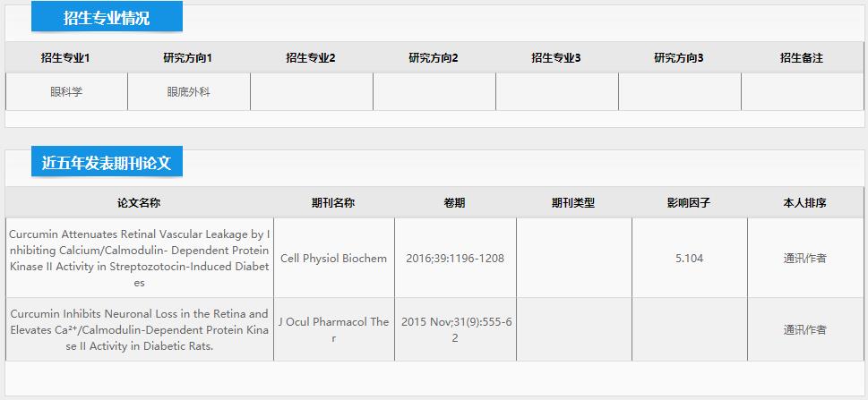Click the 眼科学 cell

click(66, 92)
